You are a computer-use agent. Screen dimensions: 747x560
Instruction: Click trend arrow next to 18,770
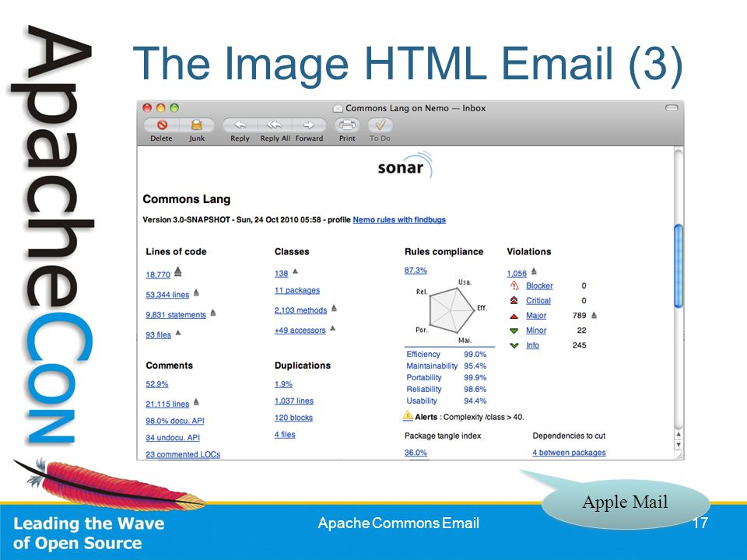tap(177, 271)
